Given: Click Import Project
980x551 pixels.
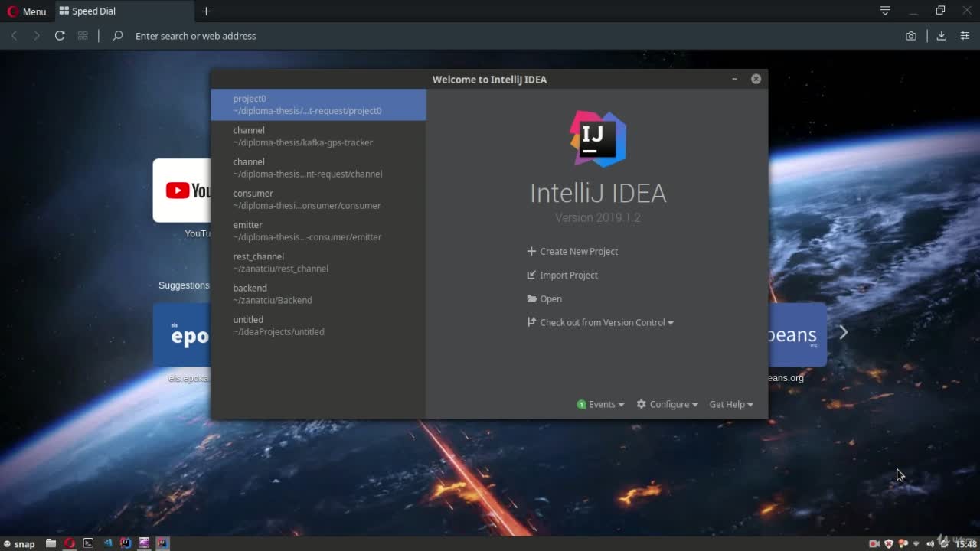Looking at the screenshot, I should click(x=562, y=275).
